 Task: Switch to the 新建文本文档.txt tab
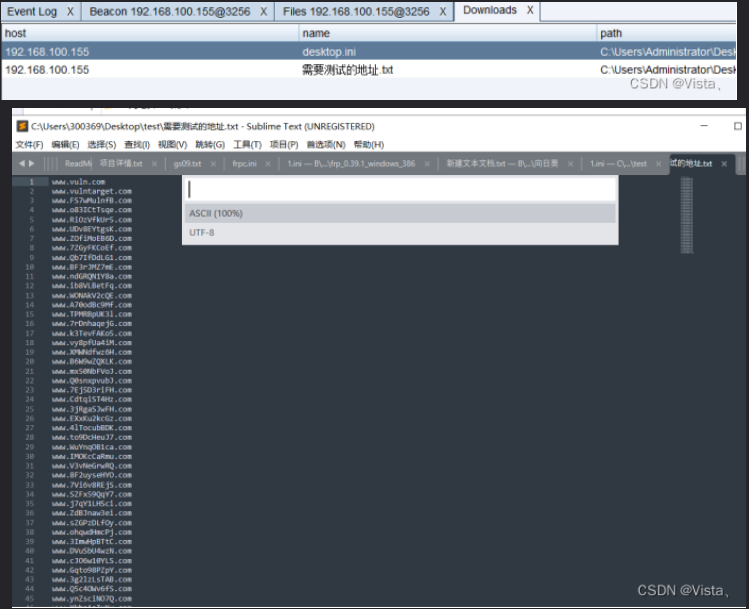502,163
